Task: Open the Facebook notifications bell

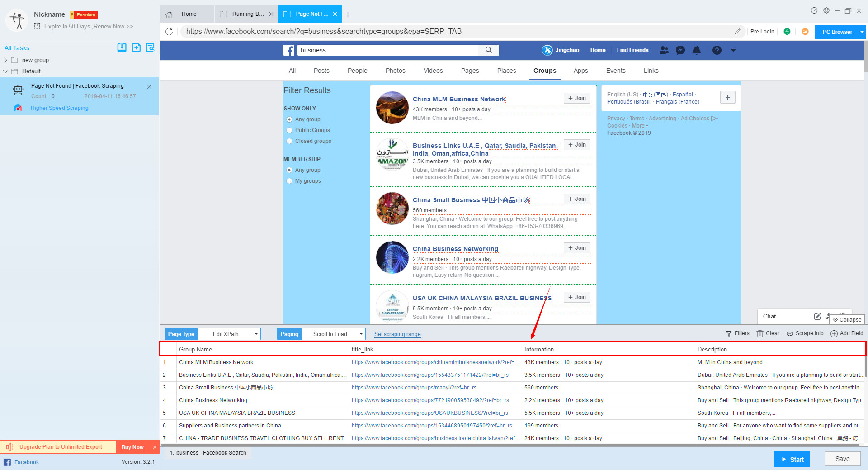Action: click(x=697, y=50)
